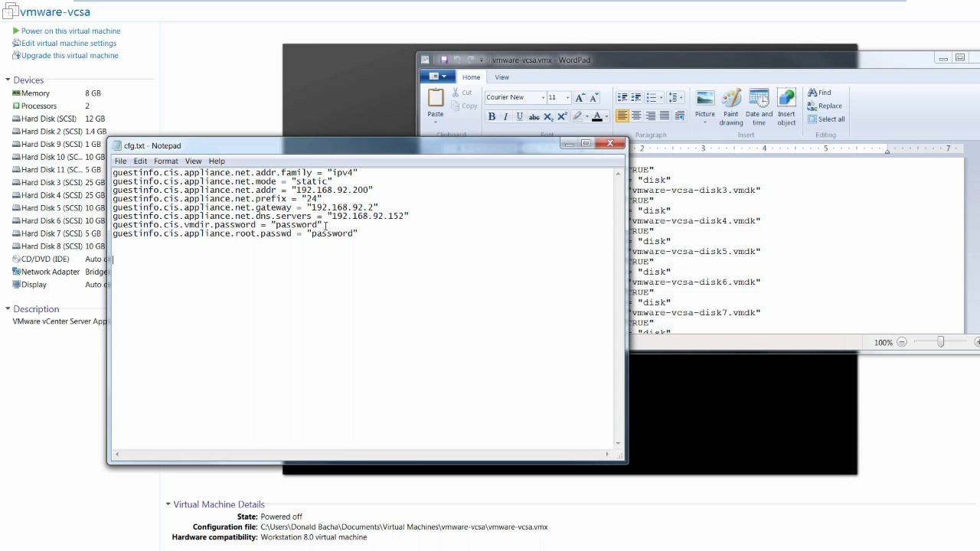The image size is (980, 551).
Task: Click the Paste icon in WordPad
Action: [x=436, y=98]
